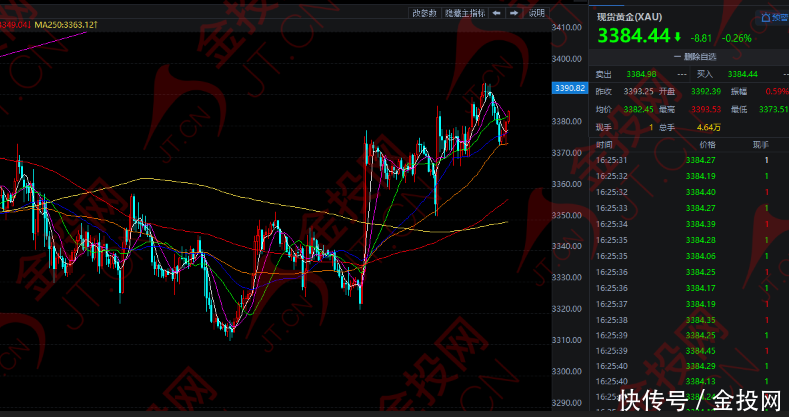The width and height of the screenshot is (789, 417).
Task: Click the 预警 price alert bell icon
Action: (x=765, y=17)
